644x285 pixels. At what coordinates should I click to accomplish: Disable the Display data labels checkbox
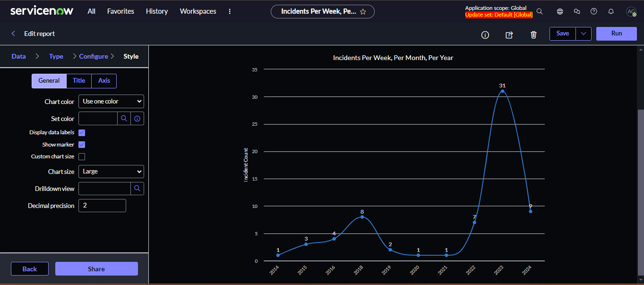click(x=82, y=132)
